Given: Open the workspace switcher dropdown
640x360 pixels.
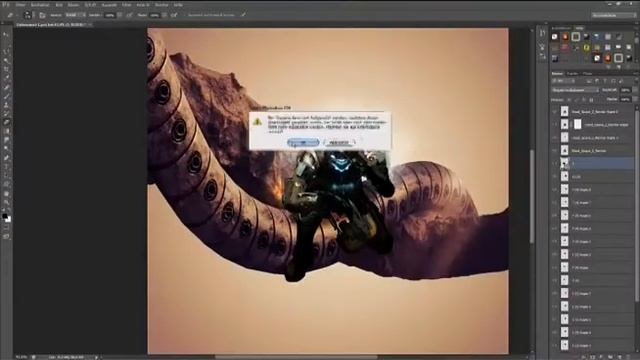Looking at the screenshot, I should click(x=614, y=15).
